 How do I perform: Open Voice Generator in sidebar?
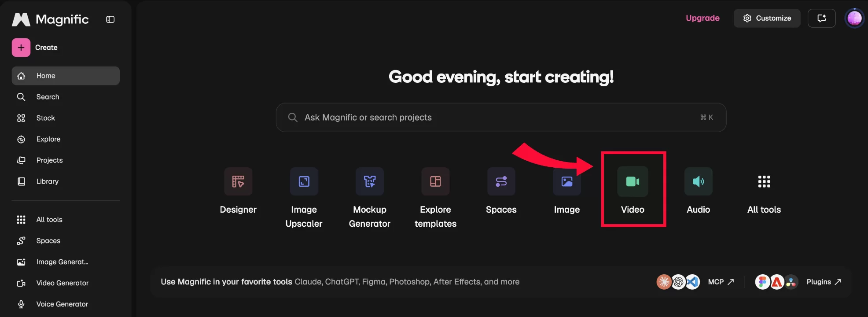(x=66, y=304)
